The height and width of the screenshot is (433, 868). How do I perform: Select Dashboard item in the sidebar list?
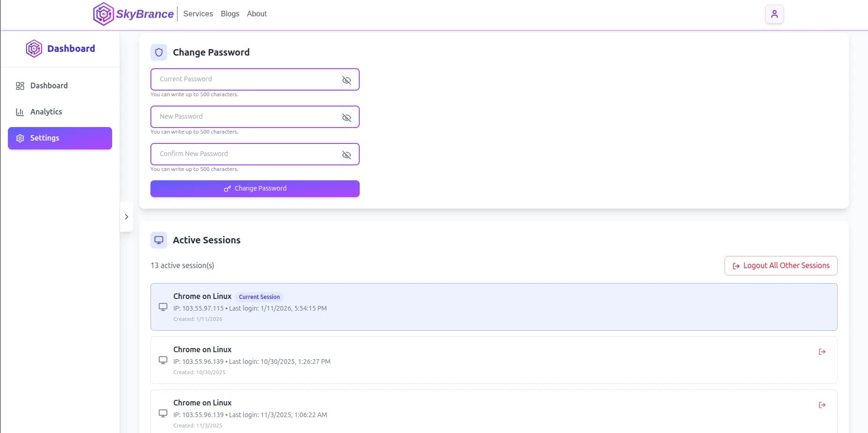pyautogui.click(x=49, y=85)
